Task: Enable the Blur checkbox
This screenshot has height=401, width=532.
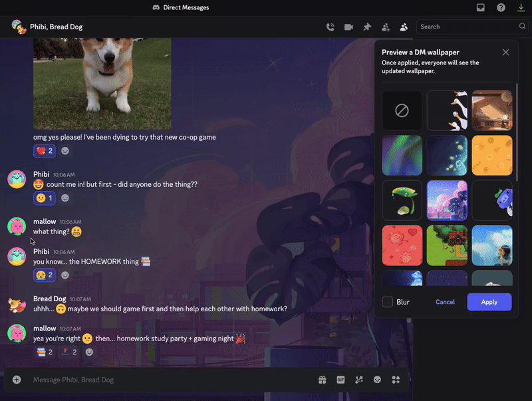Action: tap(388, 302)
